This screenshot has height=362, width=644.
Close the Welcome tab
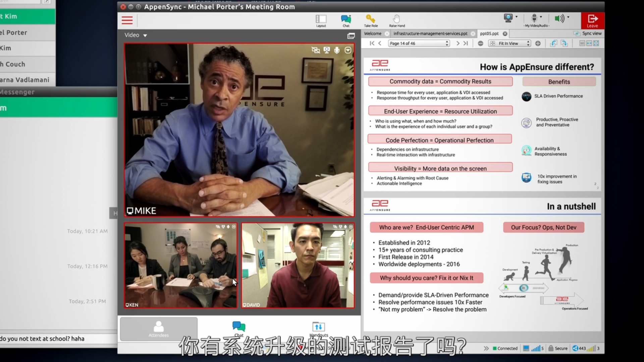(387, 34)
